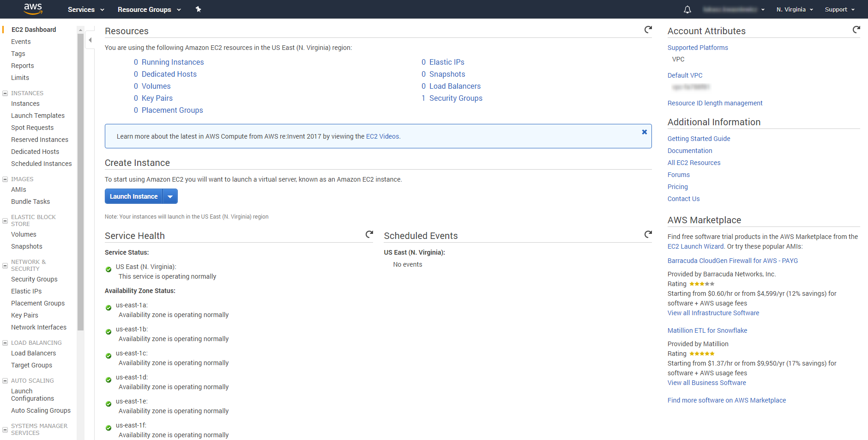Open the Launch Instance dropdown arrow
868x440 pixels.
170,196
